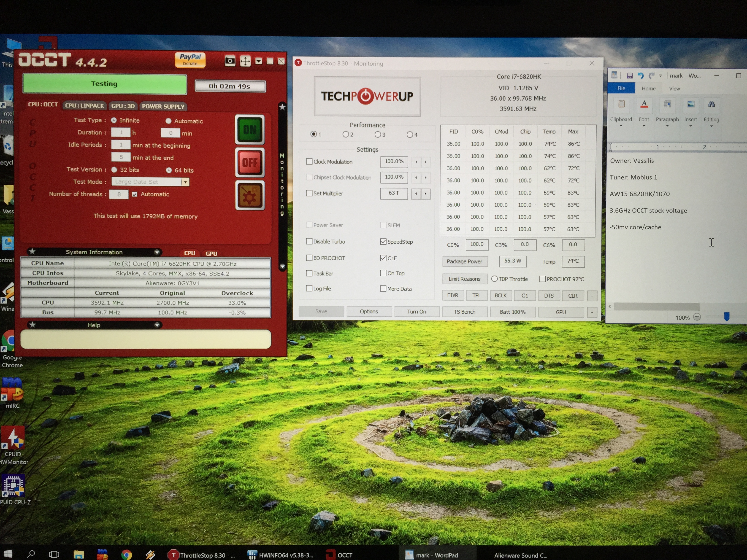Select ThrottleStop performance profile 2
This screenshot has height=560, width=747.
tap(346, 134)
